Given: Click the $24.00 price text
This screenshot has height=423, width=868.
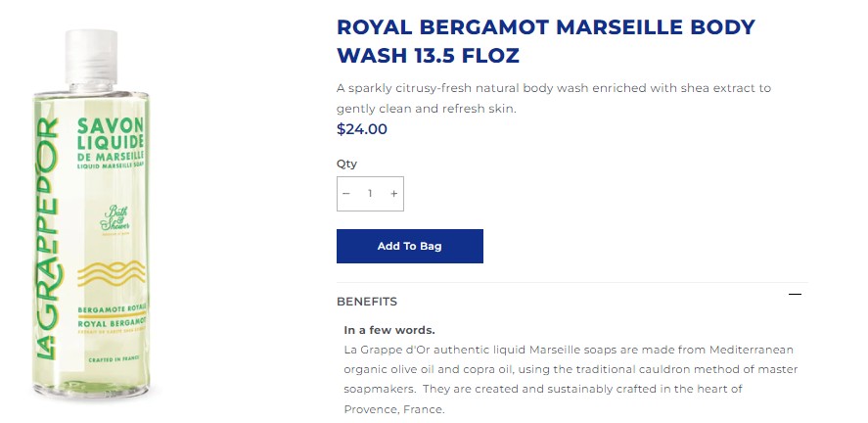Looking at the screenshot, I should [362, 129].
